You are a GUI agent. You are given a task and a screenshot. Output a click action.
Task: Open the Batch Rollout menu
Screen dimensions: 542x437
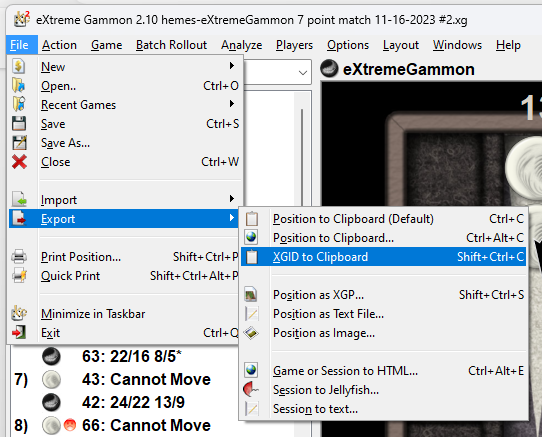pyautogui.click(x=171, y=45)
